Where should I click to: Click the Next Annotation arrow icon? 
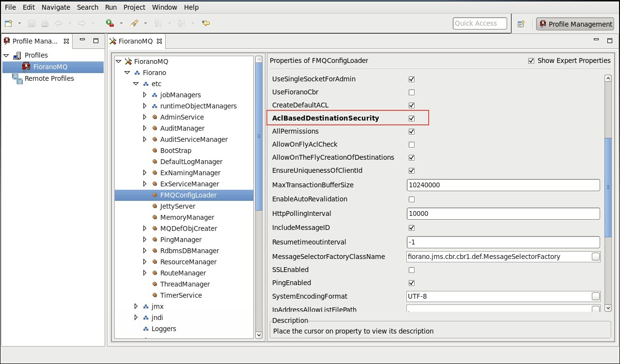pos(157,23)
